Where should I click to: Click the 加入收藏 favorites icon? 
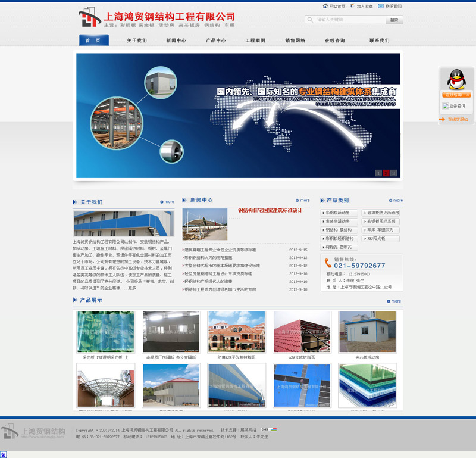pyautogui.click(x=352, y=7)
